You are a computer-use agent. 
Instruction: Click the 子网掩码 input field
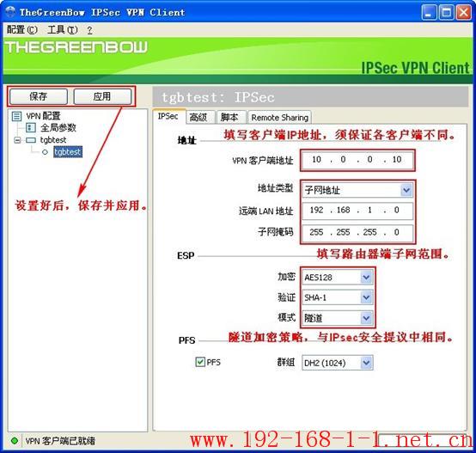click(x=357, y=233)
